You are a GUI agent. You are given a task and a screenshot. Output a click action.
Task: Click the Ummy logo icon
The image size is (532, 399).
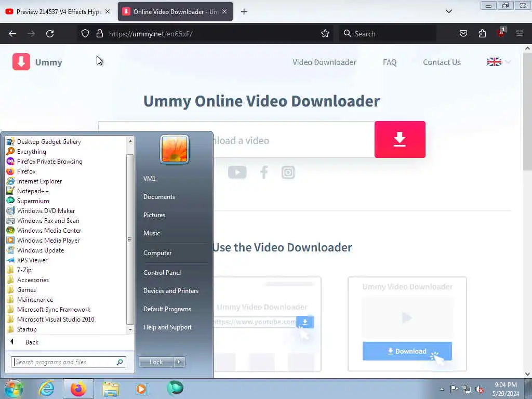(21, 62)
